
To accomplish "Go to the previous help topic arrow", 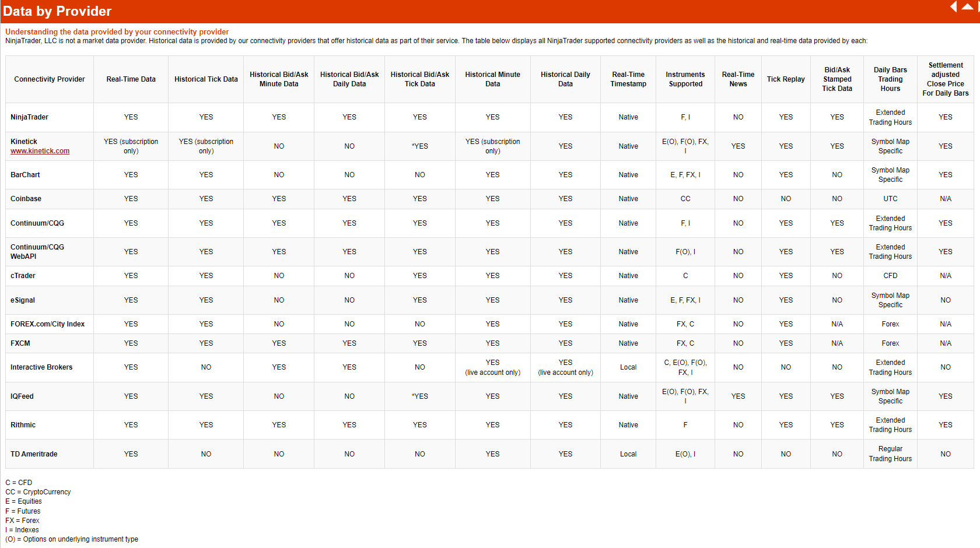I will coord(954,6).
